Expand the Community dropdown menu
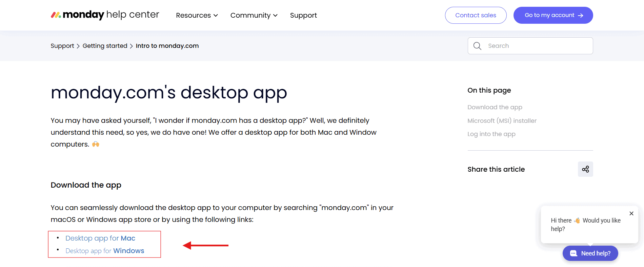The image size is (644, 267). pyautogui.click(x=254, y=15)
